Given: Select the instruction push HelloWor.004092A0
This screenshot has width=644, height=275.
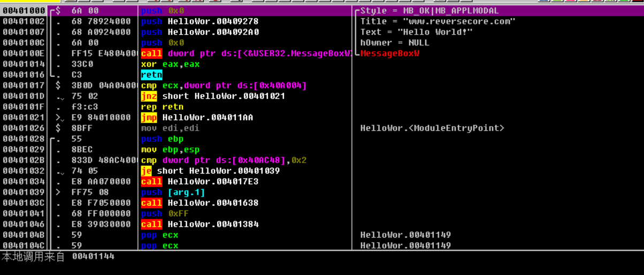Looking at the screenshot, I should (200, 32).
